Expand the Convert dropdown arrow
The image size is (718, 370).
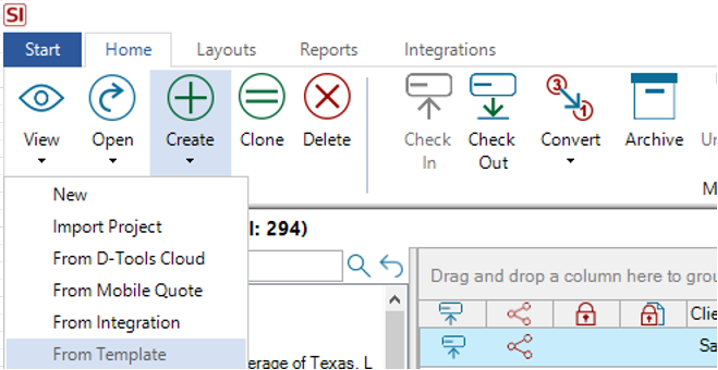click(570, 161)
